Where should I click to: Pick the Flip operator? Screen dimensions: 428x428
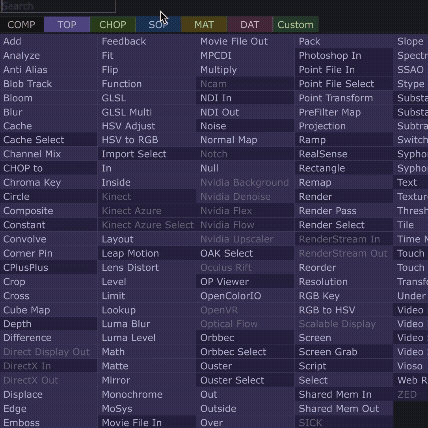click(147, 70)
